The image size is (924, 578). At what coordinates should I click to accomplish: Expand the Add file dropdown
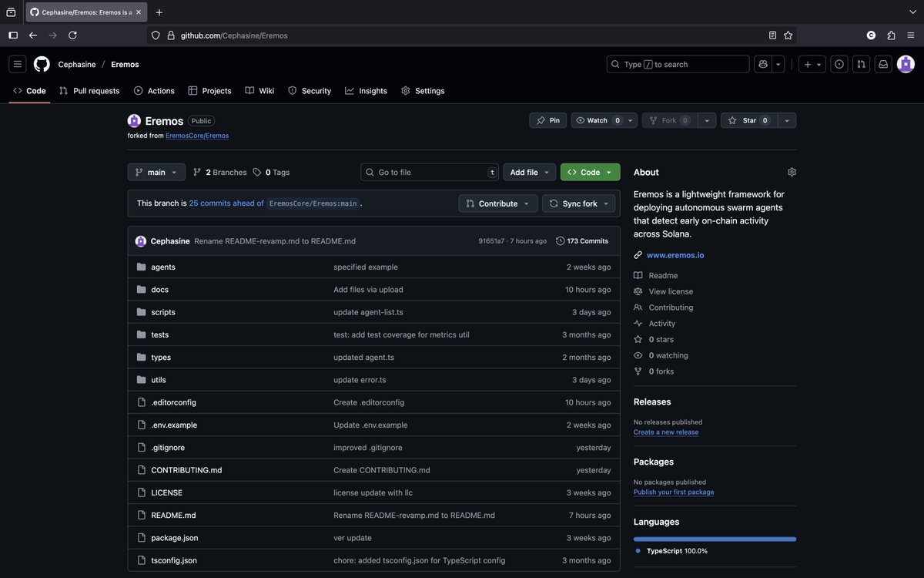(x=530, y=172)
